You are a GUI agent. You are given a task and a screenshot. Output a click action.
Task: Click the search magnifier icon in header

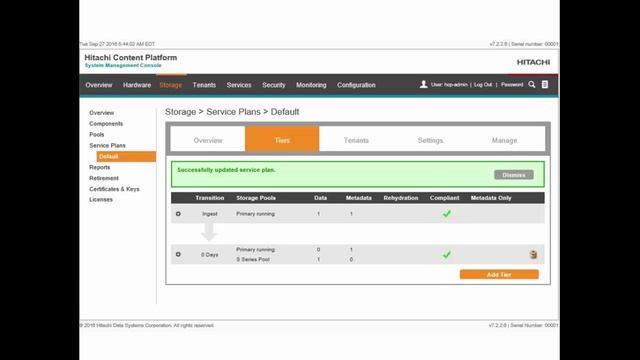(531, 84)
